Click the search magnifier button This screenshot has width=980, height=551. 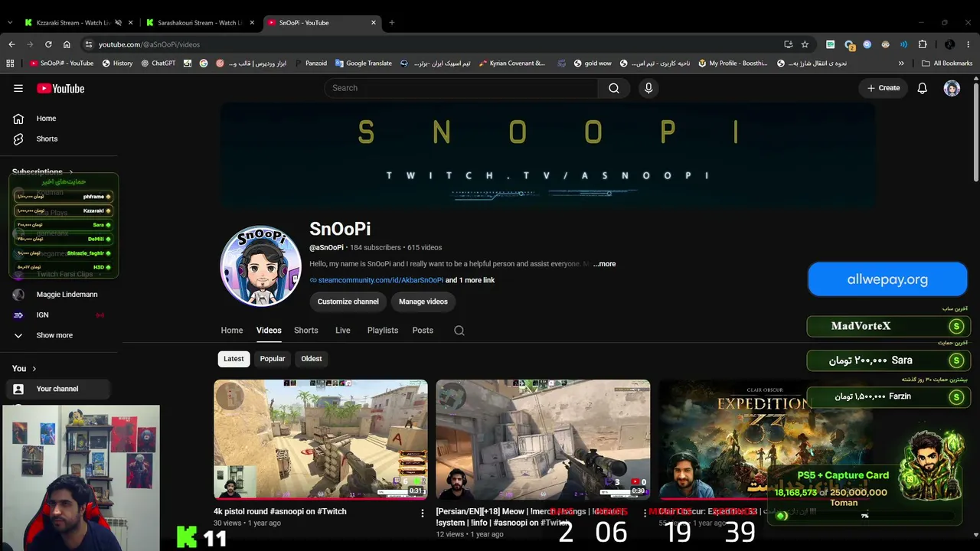tap(614, 88)
